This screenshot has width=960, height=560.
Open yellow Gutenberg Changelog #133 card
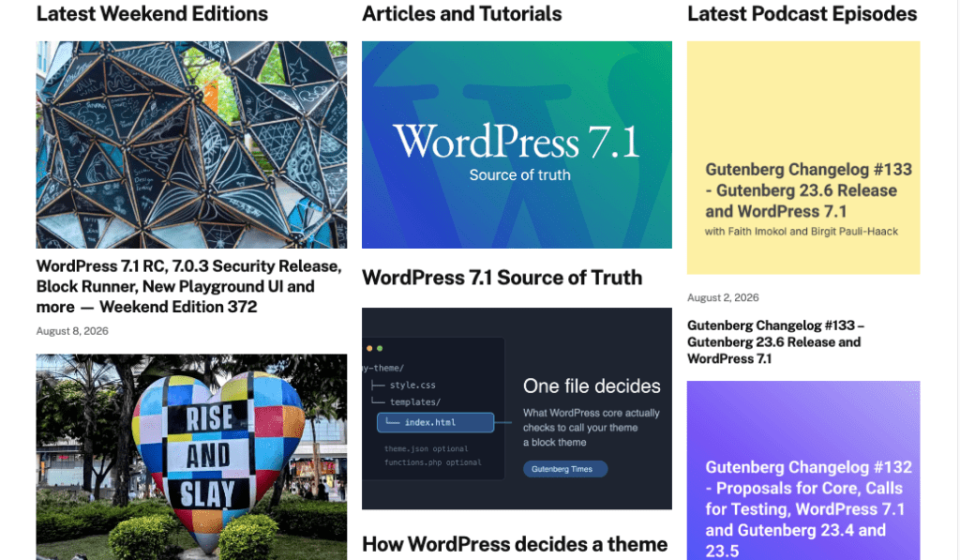click(803, 157)
